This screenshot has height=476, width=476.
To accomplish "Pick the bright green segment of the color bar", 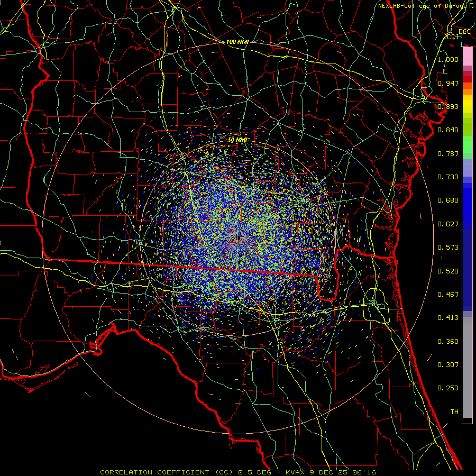I will point(467,144).
